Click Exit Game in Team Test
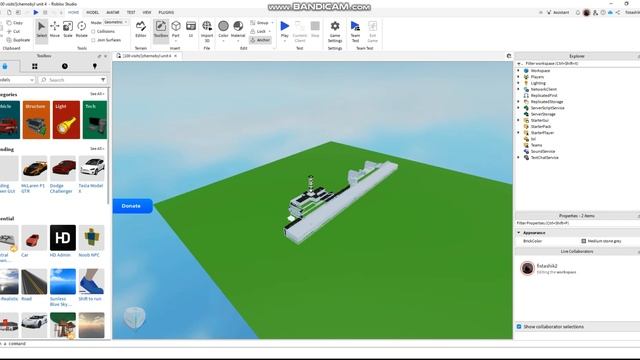Screen dimensions: 640x360 [373, 31]
